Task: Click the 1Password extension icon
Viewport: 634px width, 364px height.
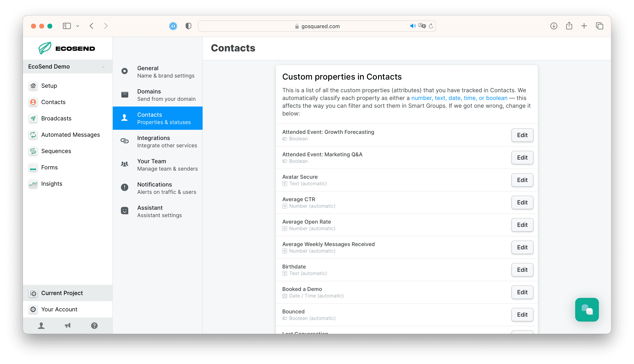Action: (x=173, y=26)
